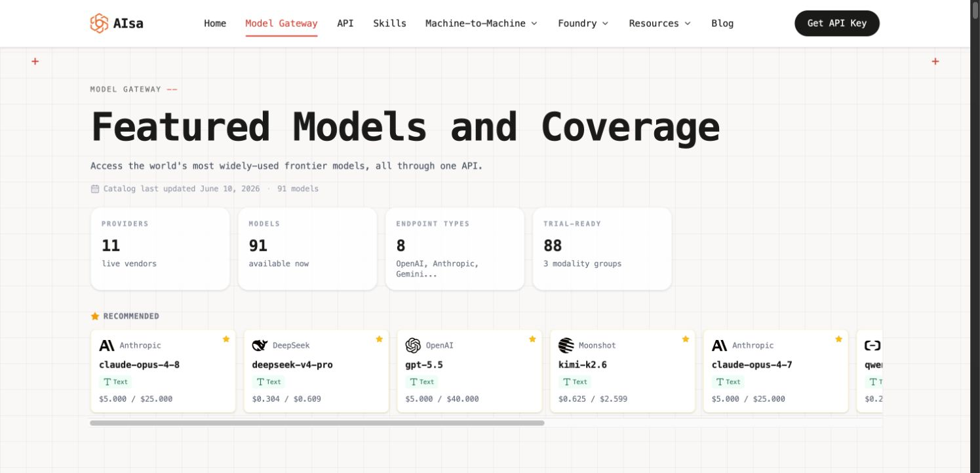Click the 'live vendors' text
This screenshot has width=980, height=473.
point(129,264)
